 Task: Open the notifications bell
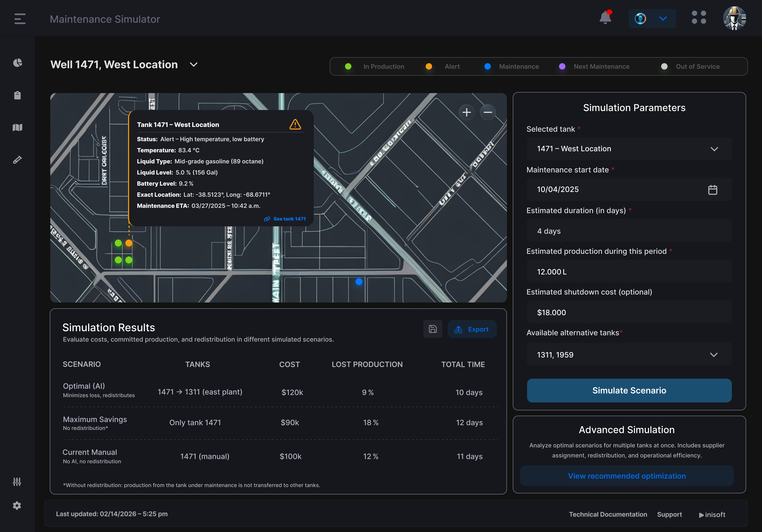pyautogui.click(x=605, y=18)
